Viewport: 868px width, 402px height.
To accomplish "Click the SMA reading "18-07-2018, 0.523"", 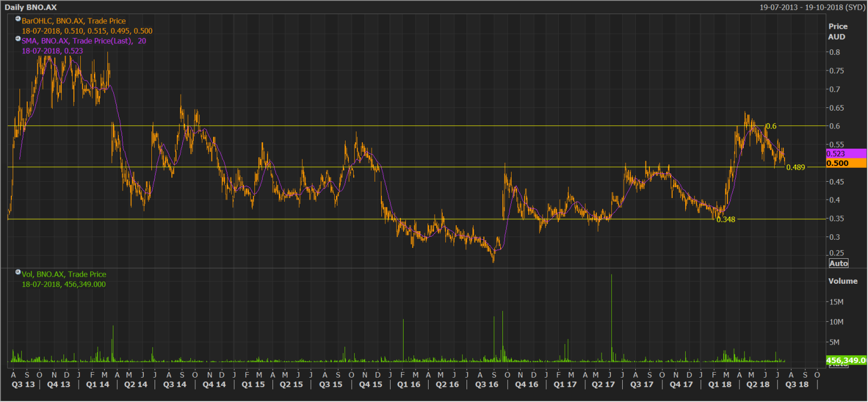I will [x=53, y=51].
